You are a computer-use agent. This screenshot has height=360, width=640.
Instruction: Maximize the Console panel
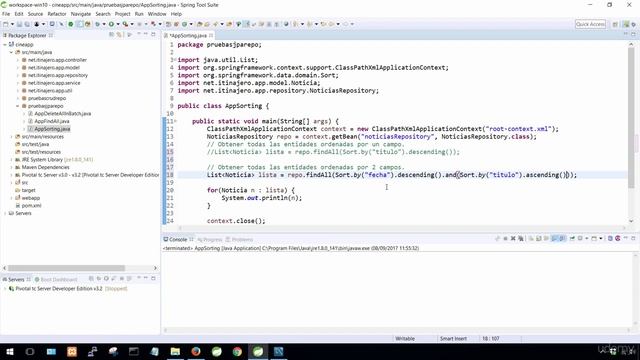633,238
